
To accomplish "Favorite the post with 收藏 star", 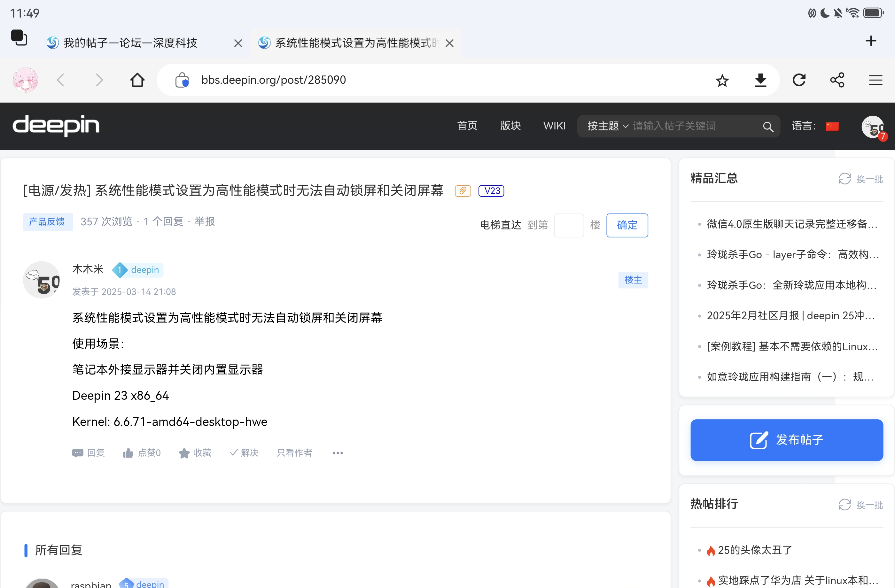I will [x=195, y=453].
